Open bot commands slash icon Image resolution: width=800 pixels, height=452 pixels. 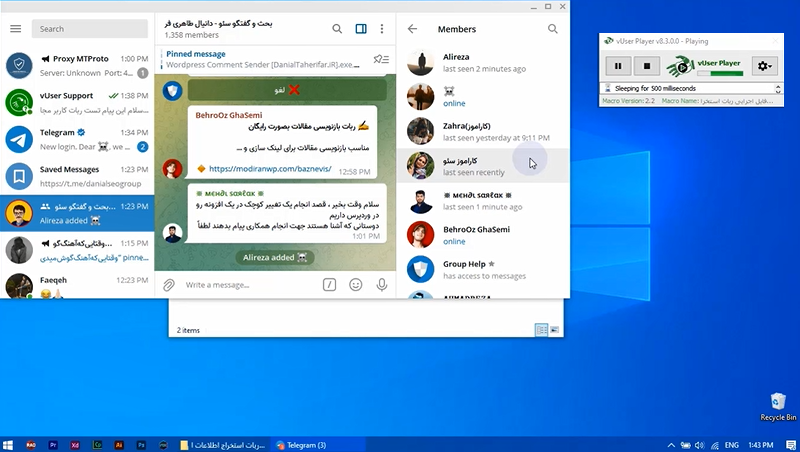tap(330, 285)
